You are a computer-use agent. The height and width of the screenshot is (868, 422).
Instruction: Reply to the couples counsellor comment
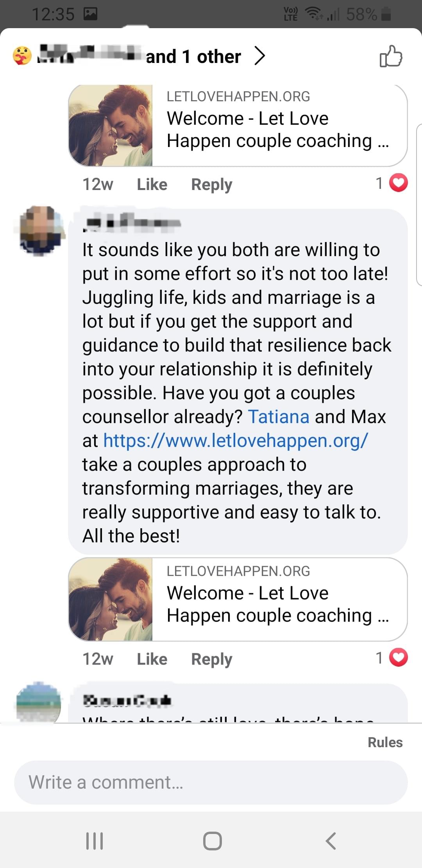212,659
